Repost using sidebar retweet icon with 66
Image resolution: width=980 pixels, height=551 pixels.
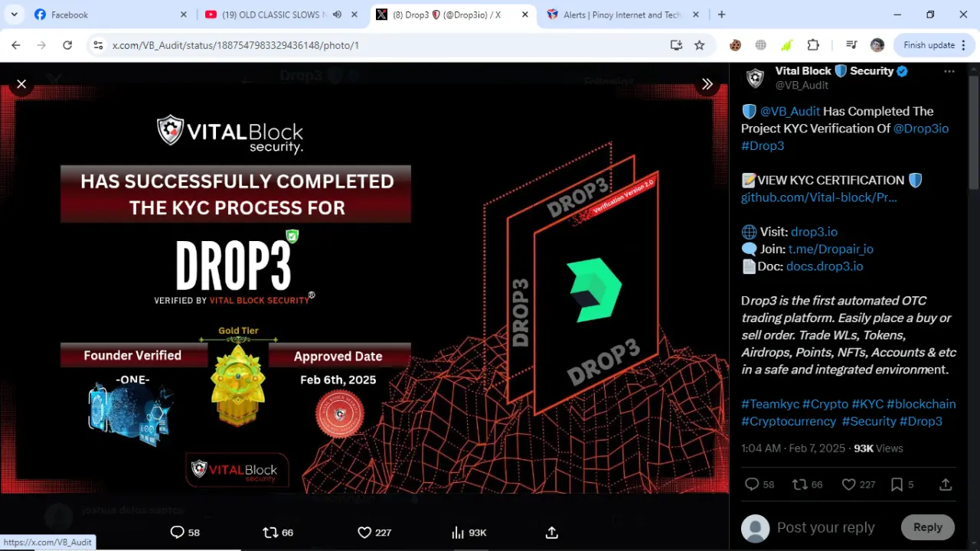799,484
